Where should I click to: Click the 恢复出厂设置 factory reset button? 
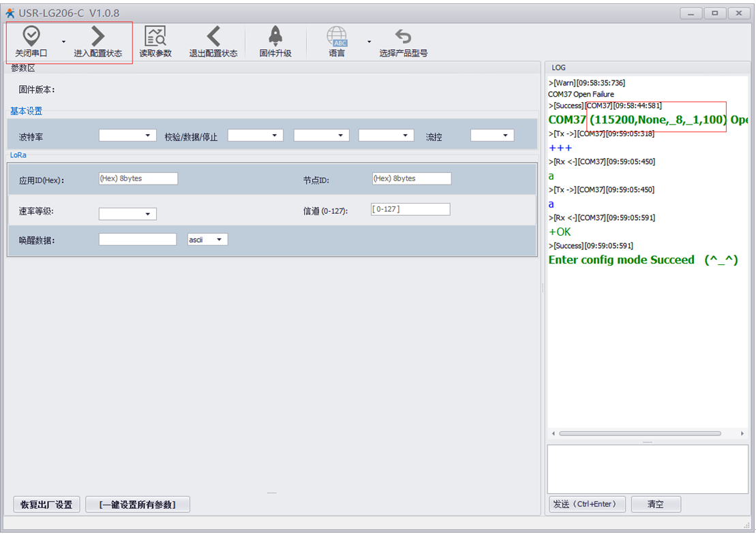pos(46,505)
